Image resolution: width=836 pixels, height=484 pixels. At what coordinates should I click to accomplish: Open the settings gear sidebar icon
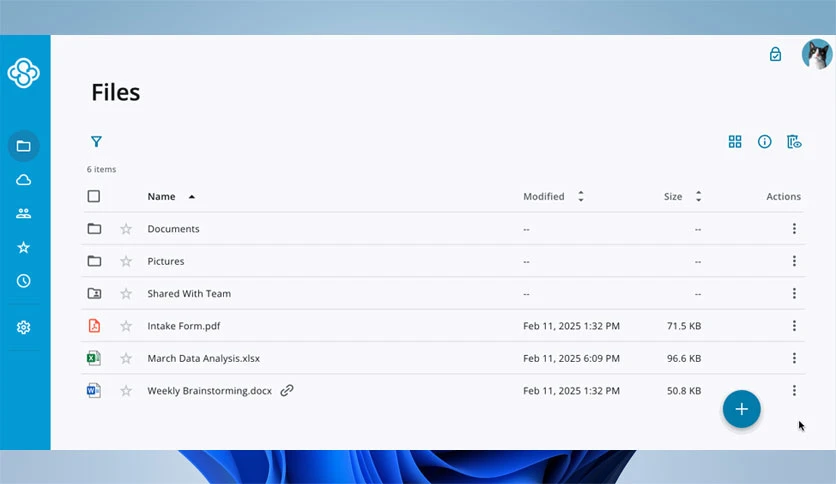(23, 327)
